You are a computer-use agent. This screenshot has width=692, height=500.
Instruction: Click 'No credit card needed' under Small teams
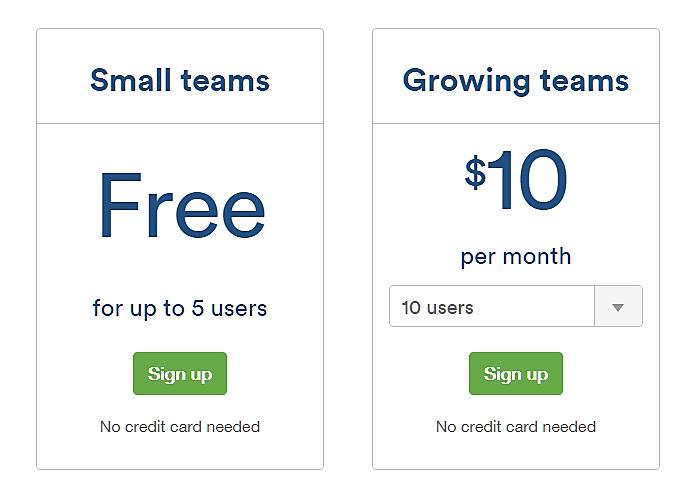pos(180,427)
